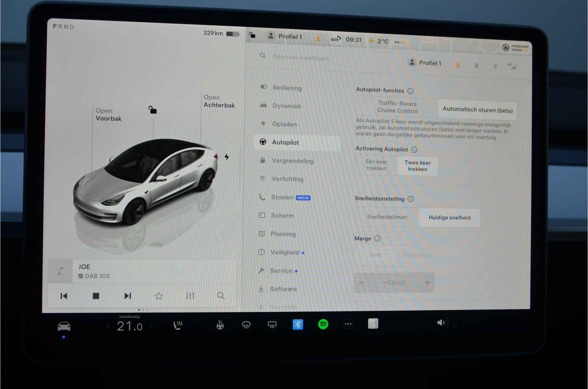Open the radio app in dock
588x389 pixels.
pyautogui.click(x=373, y=324)
